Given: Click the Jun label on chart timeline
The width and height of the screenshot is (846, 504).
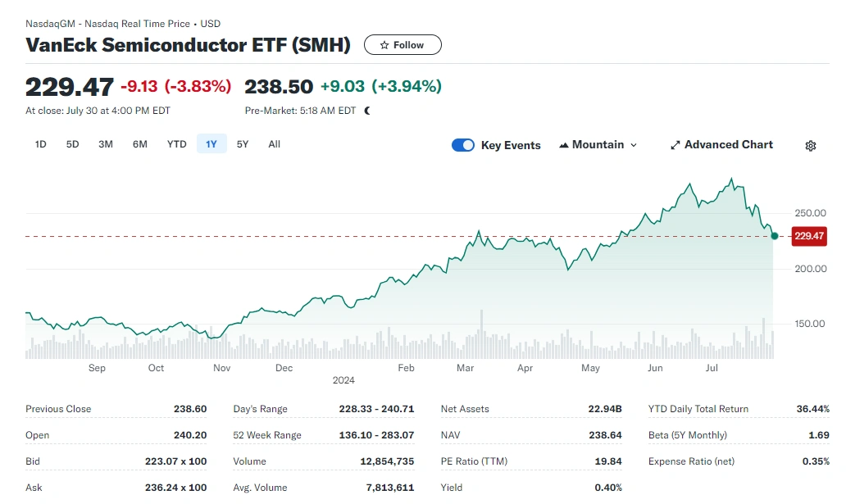Looking at the screenshot, I should click(x=654, y=368).
